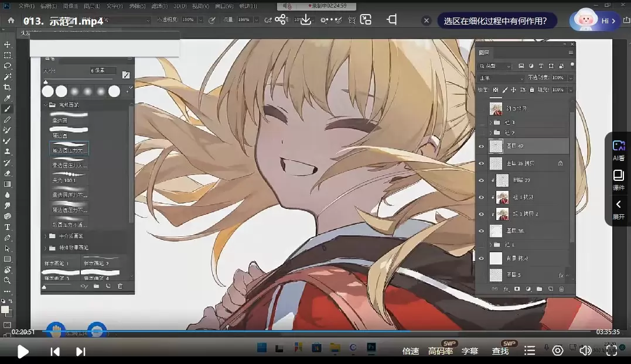This screenshot has width=631, height=364.
Task: Select the Lasso tool
Action: point(7,66)
